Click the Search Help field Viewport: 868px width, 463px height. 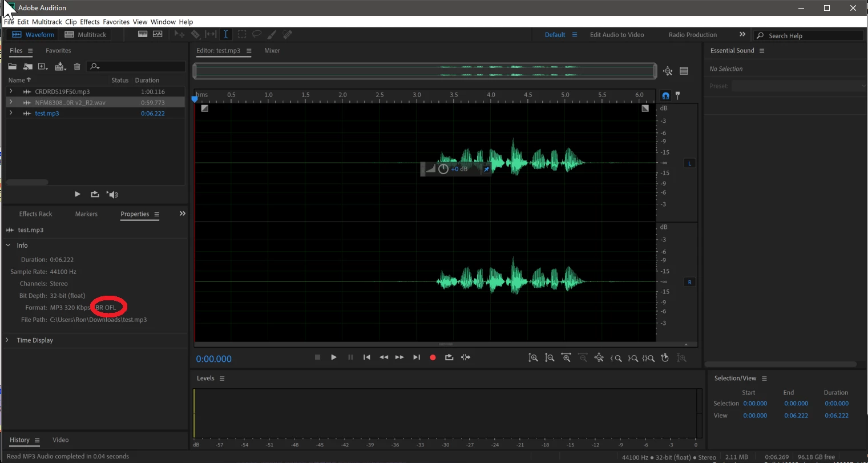pyautogui.click(x=808, y=35)
